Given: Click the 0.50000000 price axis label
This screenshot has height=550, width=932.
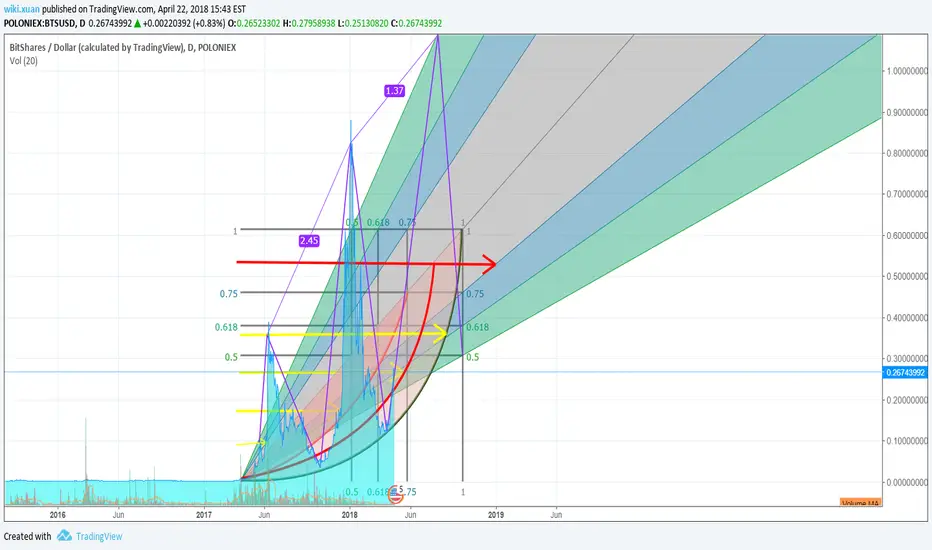Looking at the screenshot, I should click(x=907, y=276).
